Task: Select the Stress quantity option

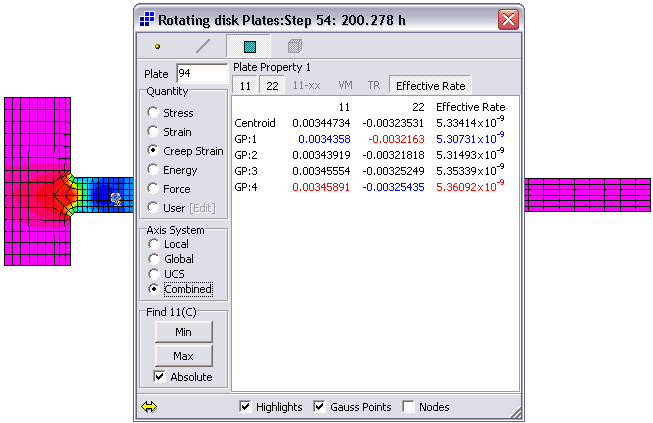Action: [x=152, y=113]
